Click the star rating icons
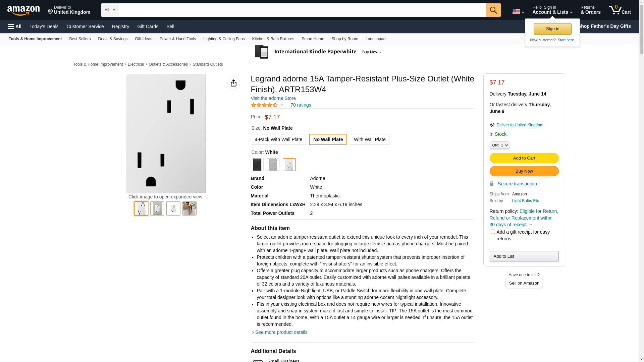 [x=264, y=105]
